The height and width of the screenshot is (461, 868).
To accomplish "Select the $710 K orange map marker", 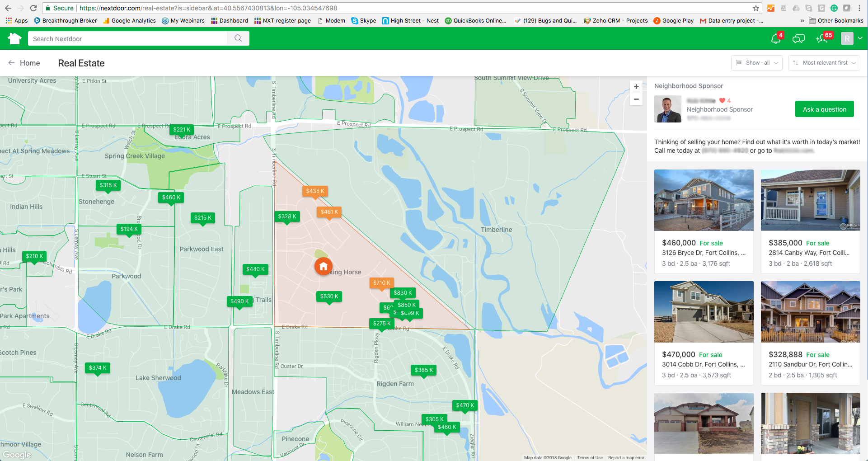I will click(381, 283).
